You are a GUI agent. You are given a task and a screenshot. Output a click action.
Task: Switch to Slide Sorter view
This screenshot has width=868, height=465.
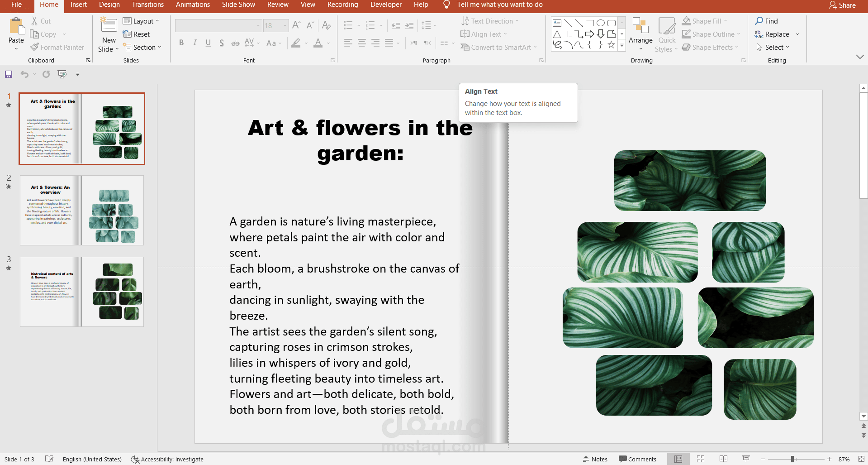click(701, 459)
